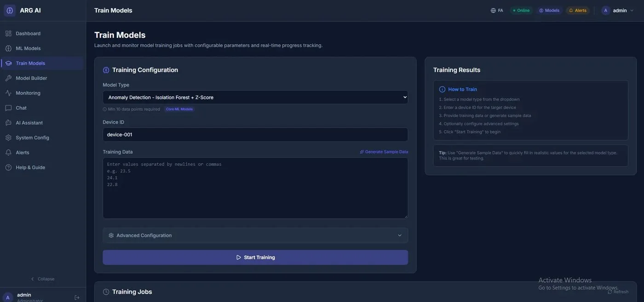Click the System Config gear icon
This screenshot has width=644, height=302.
pyautogui.click(x=8, y=138)
